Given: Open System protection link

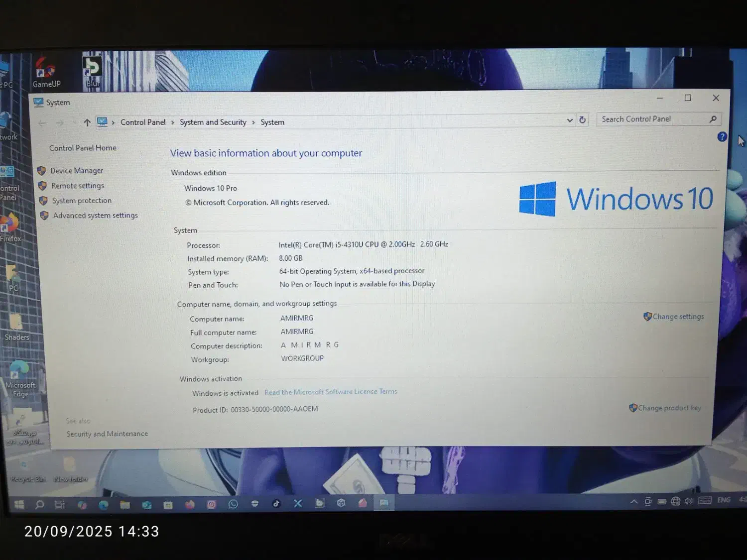Looking at the screenshot, I should click(x=82, y=201).
